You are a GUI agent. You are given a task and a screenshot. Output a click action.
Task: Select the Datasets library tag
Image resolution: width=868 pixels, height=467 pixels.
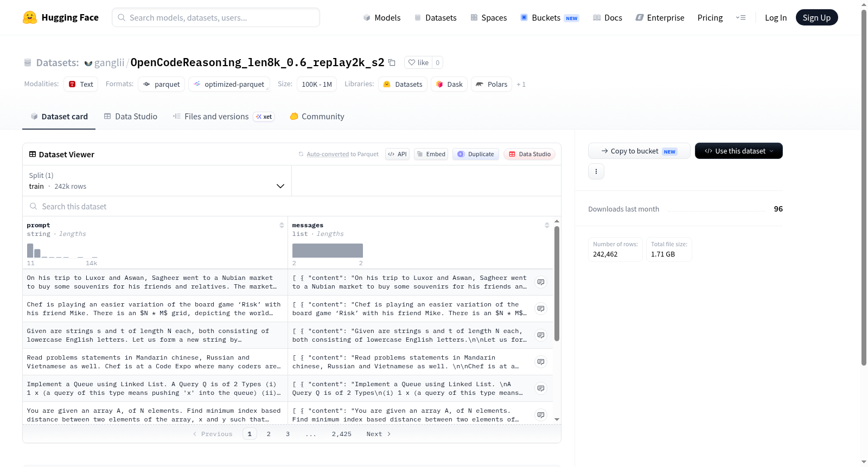[x=403, y=84]
